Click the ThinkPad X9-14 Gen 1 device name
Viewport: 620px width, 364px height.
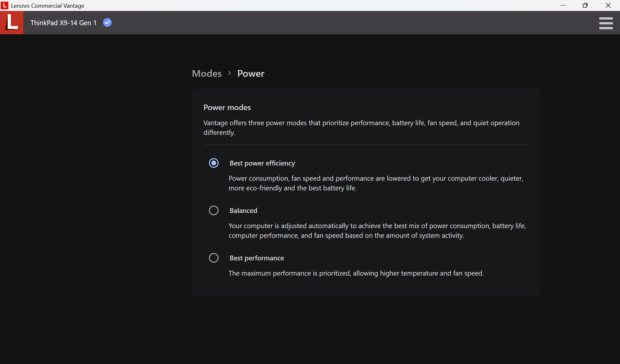tap(64, 23)
